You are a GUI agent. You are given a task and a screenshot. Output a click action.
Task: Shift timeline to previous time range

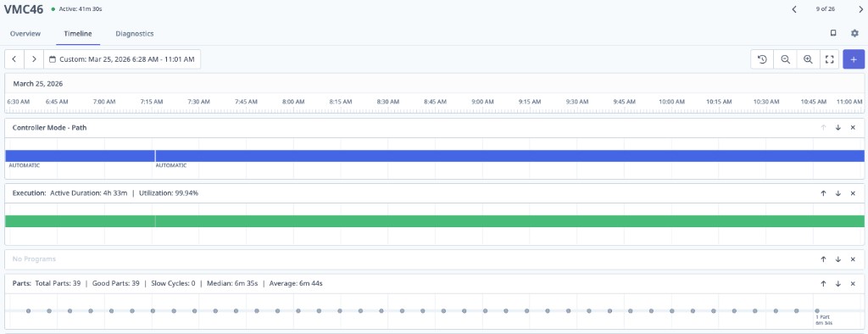(14, 59)
